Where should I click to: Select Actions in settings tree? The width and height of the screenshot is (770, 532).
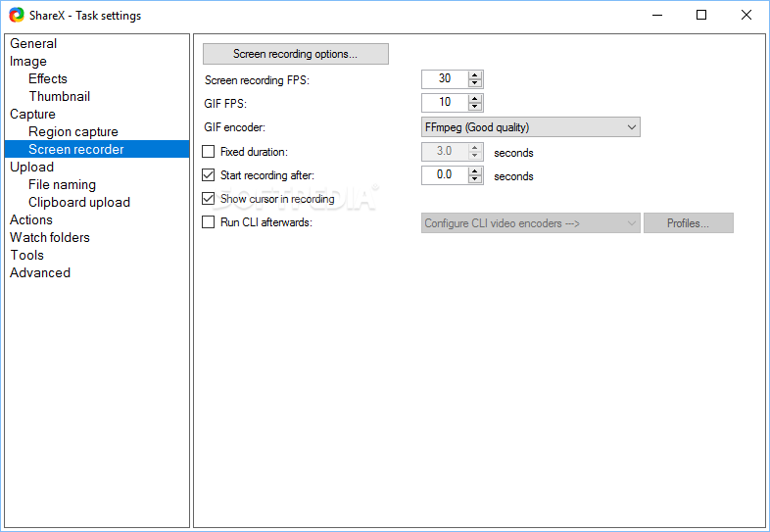pyautogui.click(x=31, y=220)
